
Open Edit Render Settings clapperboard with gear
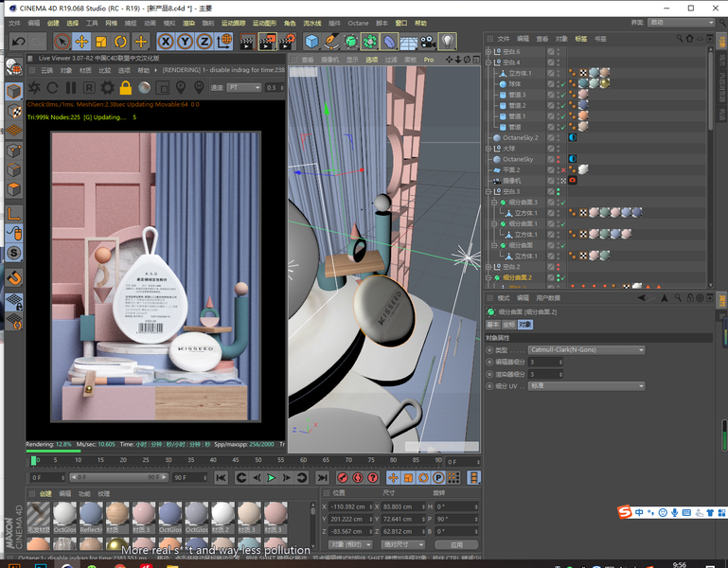(288, 42)
